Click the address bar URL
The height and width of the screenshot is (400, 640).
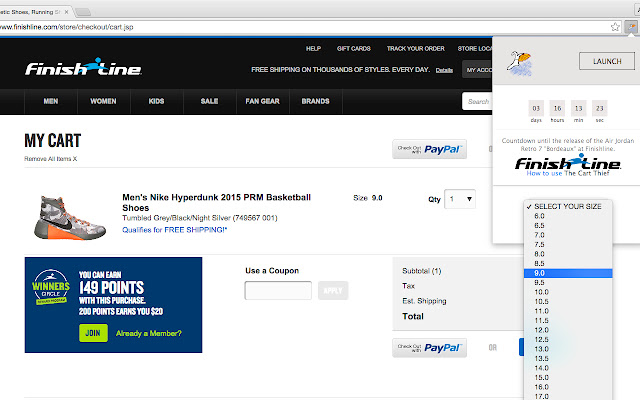click(x=67, y=27)
